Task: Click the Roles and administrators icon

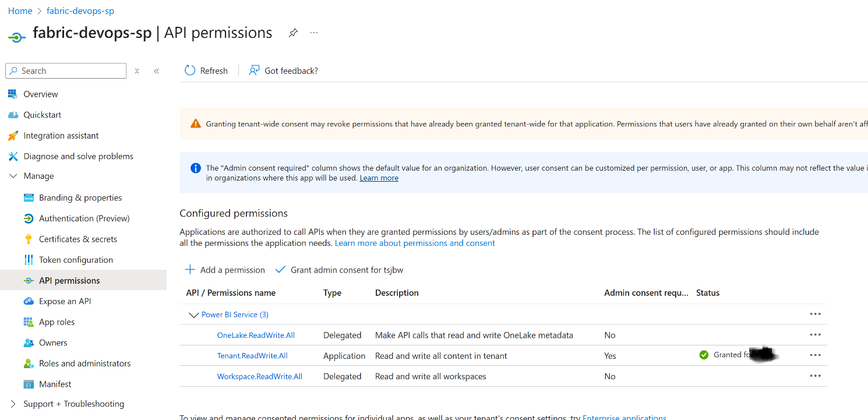Action: coord(29,363)
